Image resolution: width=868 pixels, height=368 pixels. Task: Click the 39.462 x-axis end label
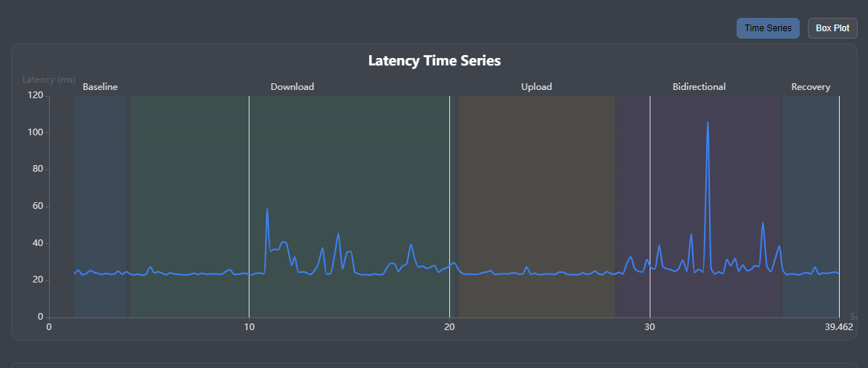(838, 327)
